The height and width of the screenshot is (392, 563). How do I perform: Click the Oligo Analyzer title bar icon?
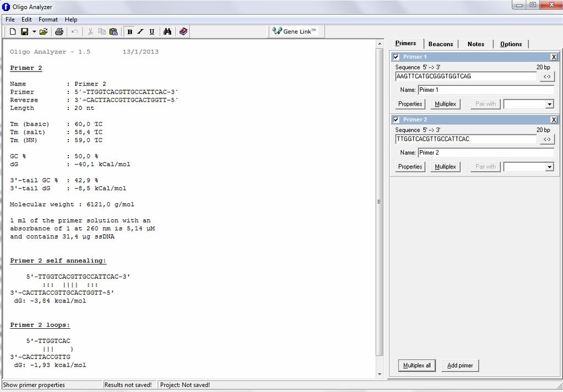tap(6, 7)
